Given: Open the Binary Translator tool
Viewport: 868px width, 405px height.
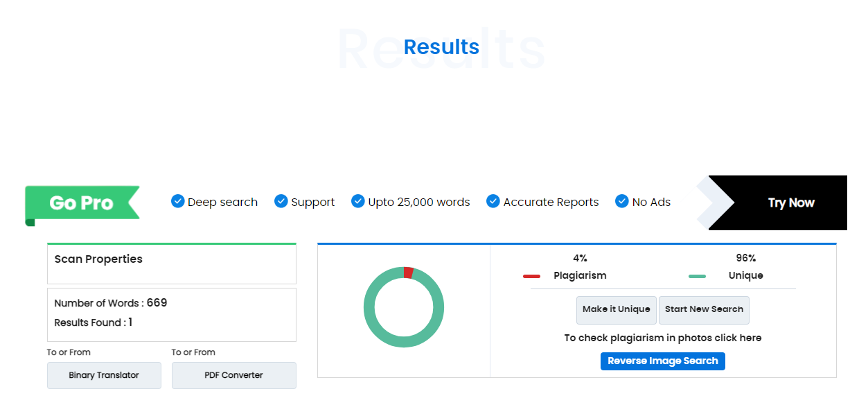Looking at the screenshot, I should pyautogui.click(x=104, y=375).
